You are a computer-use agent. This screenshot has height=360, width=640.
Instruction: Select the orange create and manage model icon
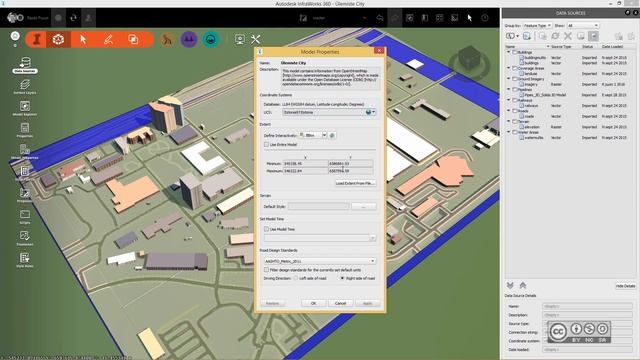pyautogui.click(x=58, y=40)
